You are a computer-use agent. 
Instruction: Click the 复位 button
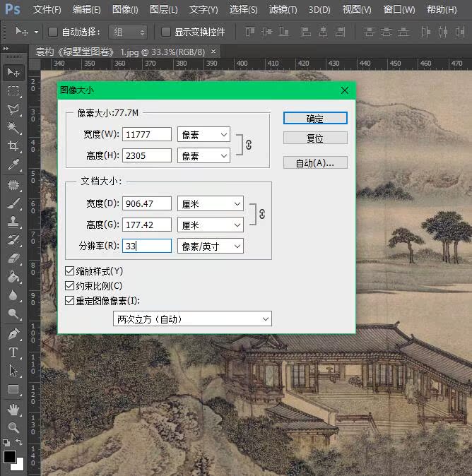pyautogui.click(x=315, y=138)
